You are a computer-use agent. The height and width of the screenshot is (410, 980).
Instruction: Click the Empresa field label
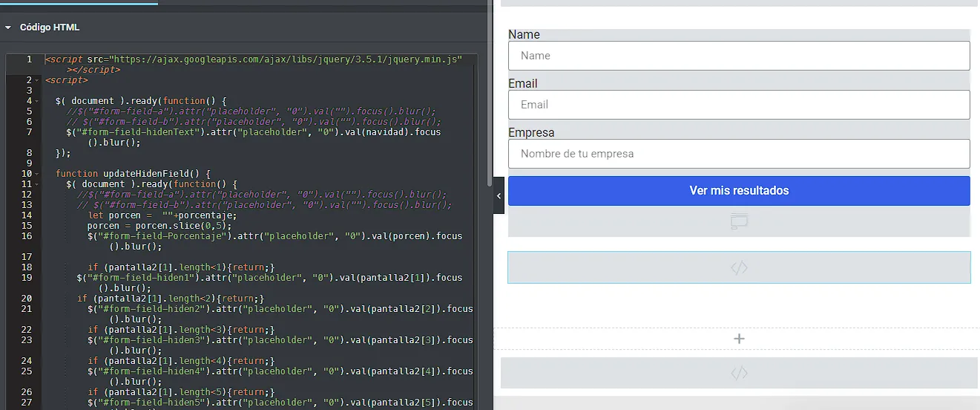point(531,133)
